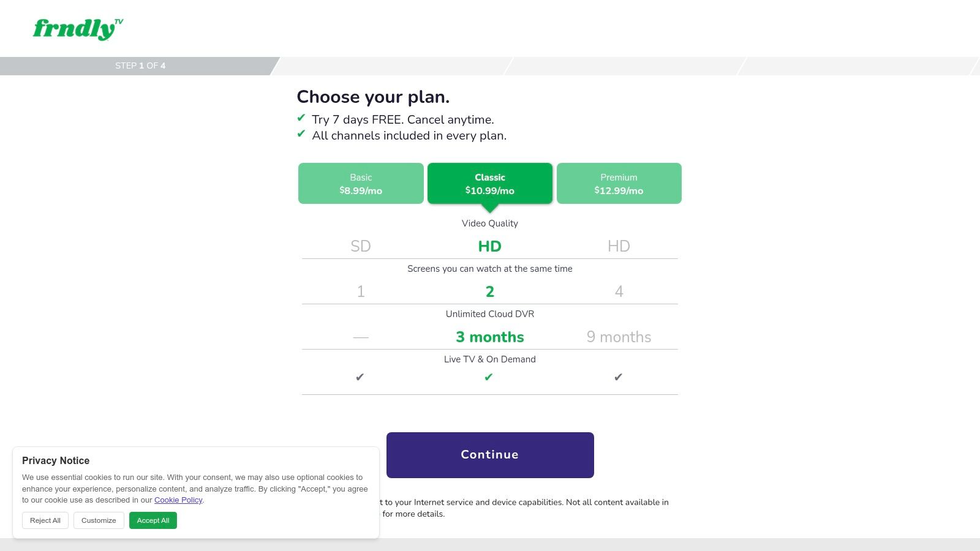The width and height of the screenshot is (980, 551).
Task: Click the green Classic Live TV checkmark
Action: pyautogui.click(x=489, y=377)
